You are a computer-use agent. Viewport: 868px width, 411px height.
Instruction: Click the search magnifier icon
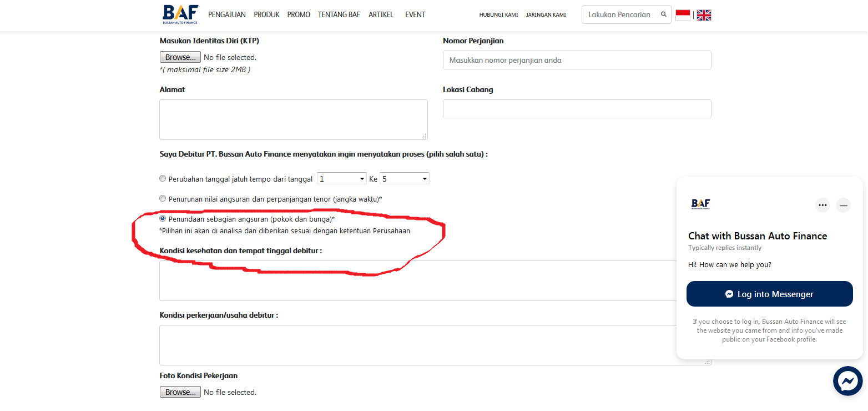(663, 14)
